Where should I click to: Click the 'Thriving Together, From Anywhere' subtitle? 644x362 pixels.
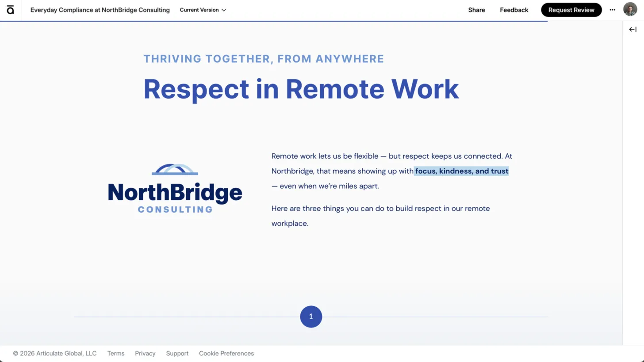pos(264,59)
